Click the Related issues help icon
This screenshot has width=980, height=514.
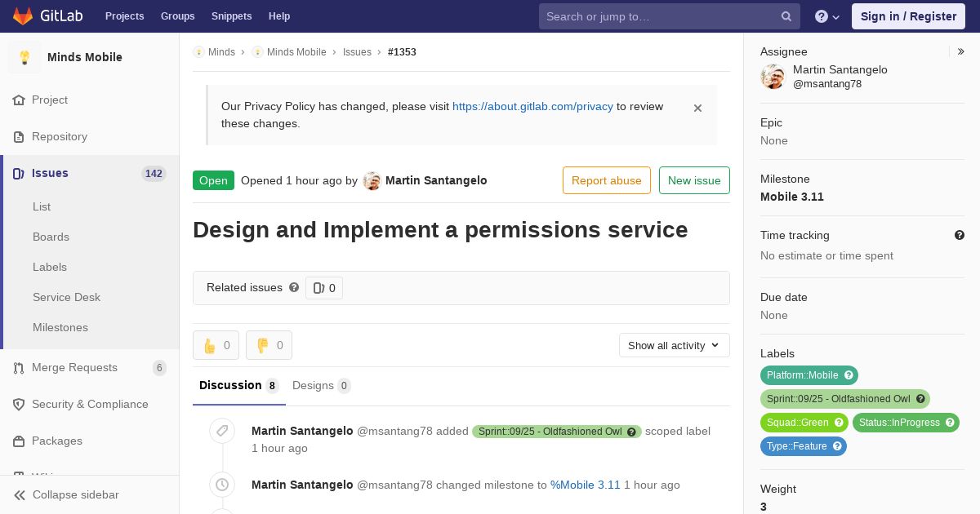click(294, 287)
